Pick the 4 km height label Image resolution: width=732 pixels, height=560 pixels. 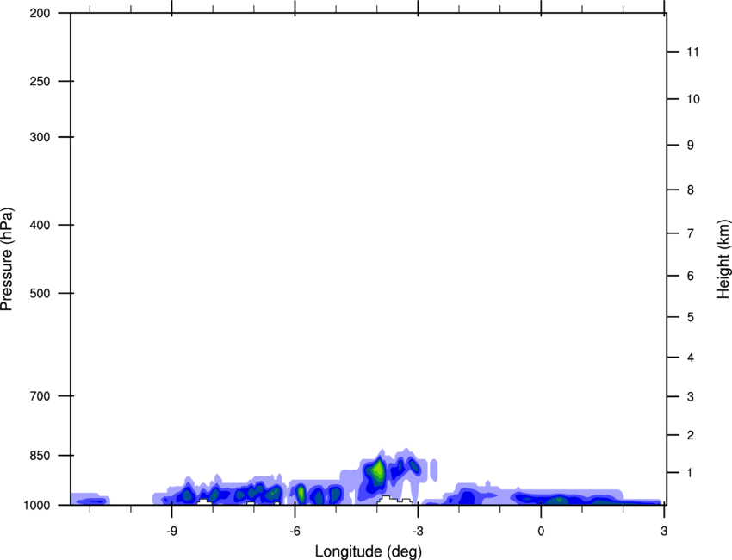pyautogui.click(x=690, y=358)
